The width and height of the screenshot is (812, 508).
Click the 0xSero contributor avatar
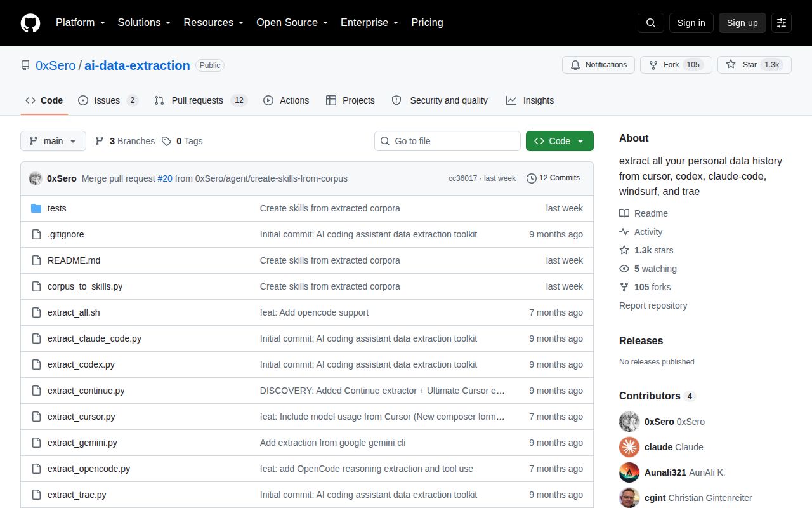click(x=629, y=422)
